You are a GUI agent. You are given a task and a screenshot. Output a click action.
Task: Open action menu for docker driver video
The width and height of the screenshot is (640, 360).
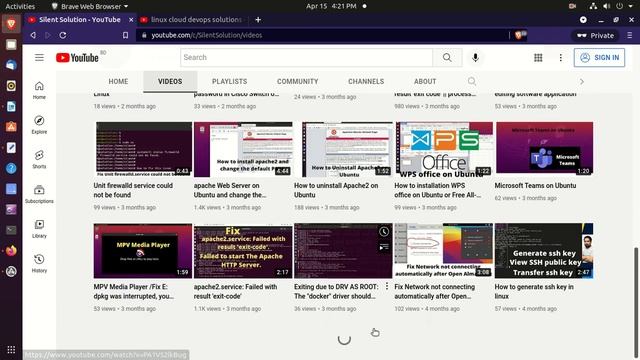point(387,287)
